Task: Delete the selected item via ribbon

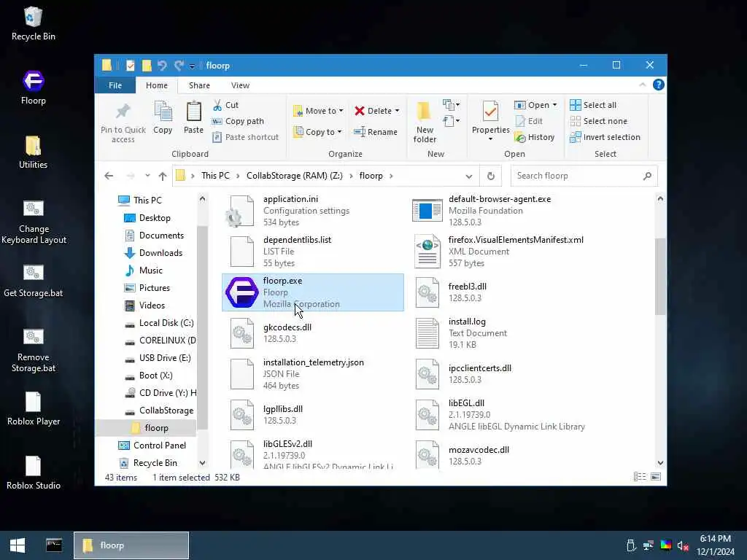Action: [x=373, y=111]
